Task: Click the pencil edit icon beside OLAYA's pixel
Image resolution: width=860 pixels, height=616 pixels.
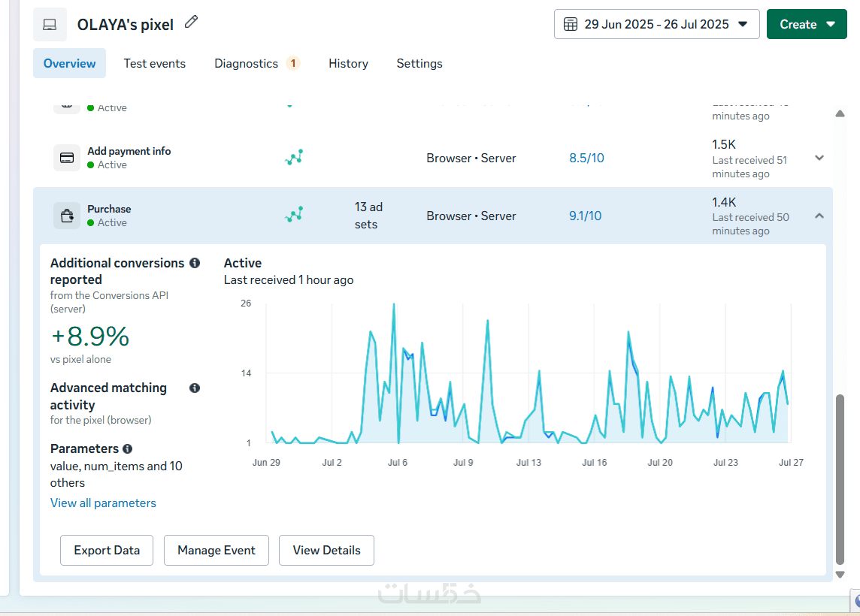Action: pyautogui.click(x=191, y=22)
